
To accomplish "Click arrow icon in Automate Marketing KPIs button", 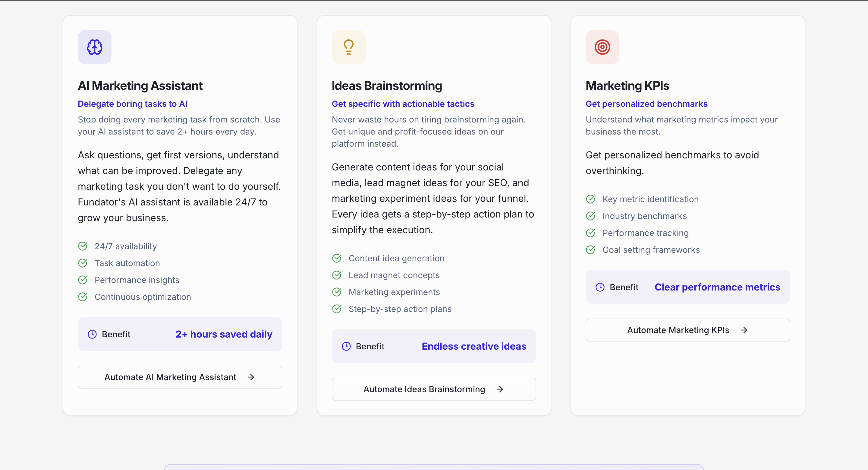I will (744, 330).
